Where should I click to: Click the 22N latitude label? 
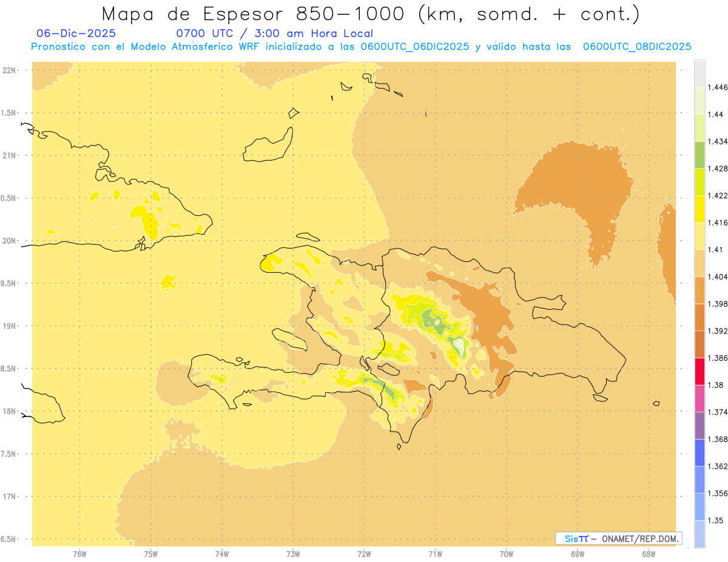[x=8, y=70]
